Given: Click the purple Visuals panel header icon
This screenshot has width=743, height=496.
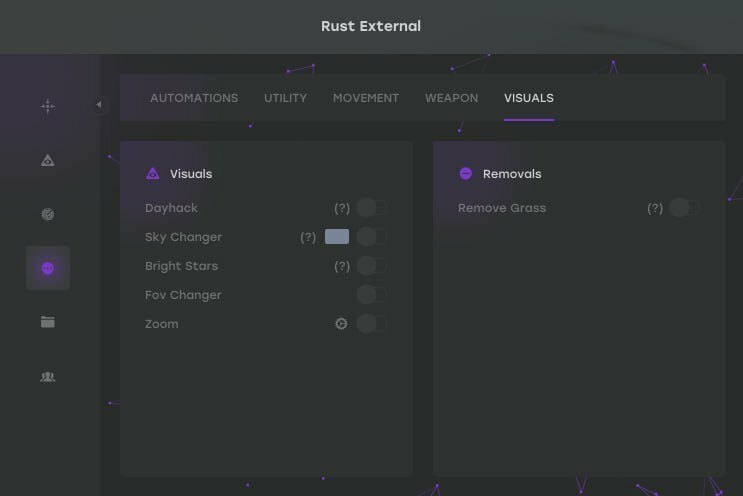Looking at the screenshot, I should pos(153,173).
